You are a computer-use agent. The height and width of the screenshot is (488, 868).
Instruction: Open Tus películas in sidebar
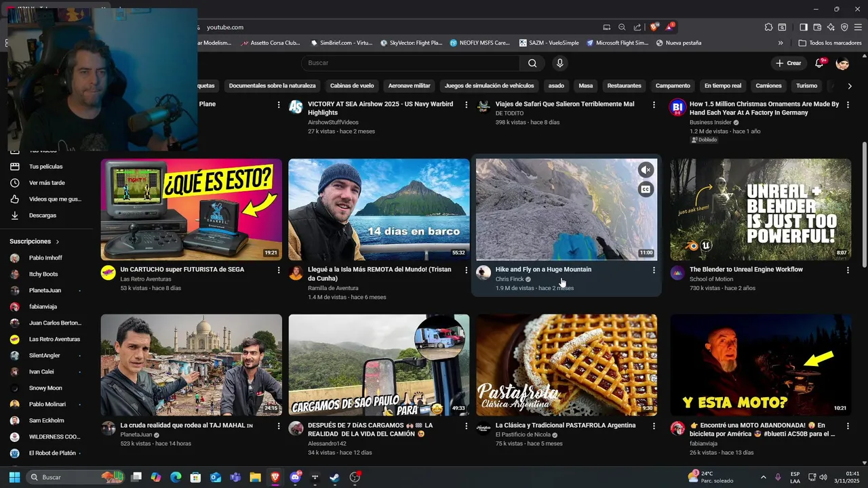click(45, 167)
